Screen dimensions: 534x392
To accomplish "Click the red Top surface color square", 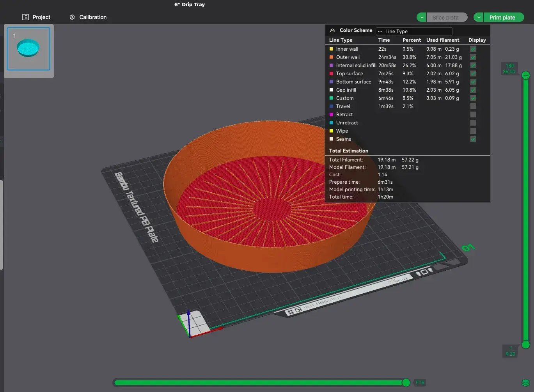I will (x=331, y=74).
